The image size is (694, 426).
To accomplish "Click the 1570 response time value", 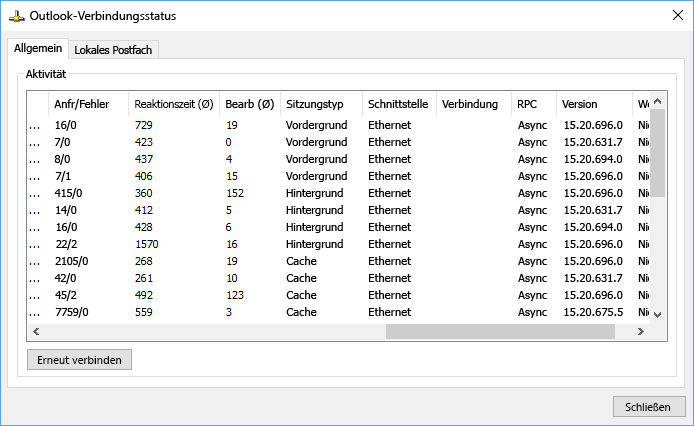I will click(147, 244).
